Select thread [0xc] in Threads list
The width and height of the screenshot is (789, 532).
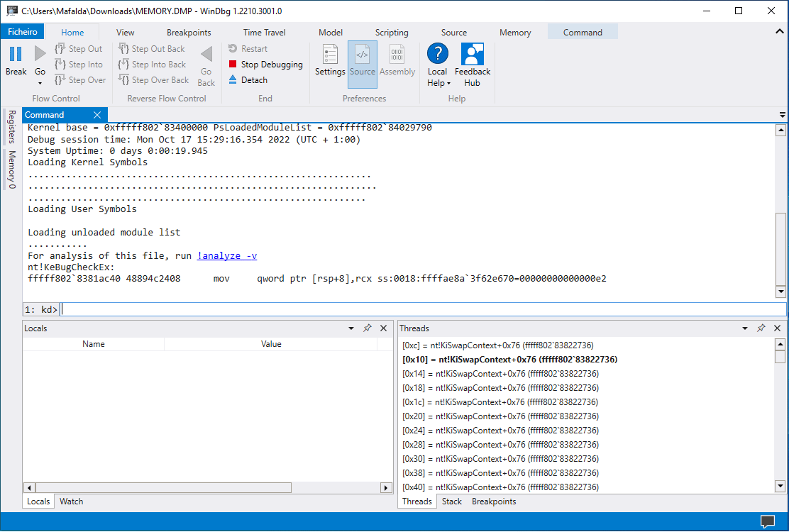[x=497, y=345]
